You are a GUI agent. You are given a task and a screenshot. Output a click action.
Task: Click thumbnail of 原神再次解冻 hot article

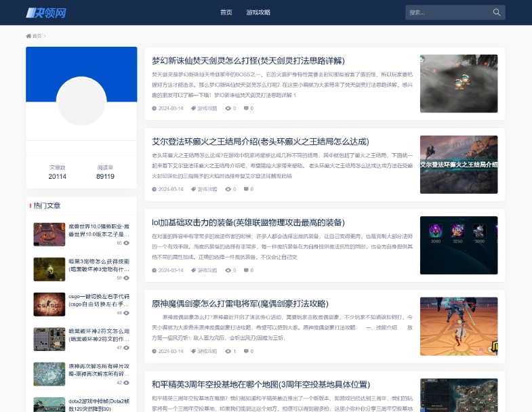tap(49, 374)
